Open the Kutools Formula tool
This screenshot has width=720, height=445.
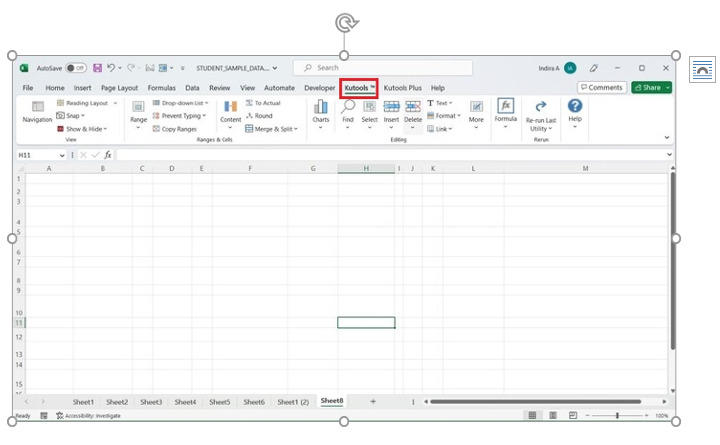click(x=506, y=113)
